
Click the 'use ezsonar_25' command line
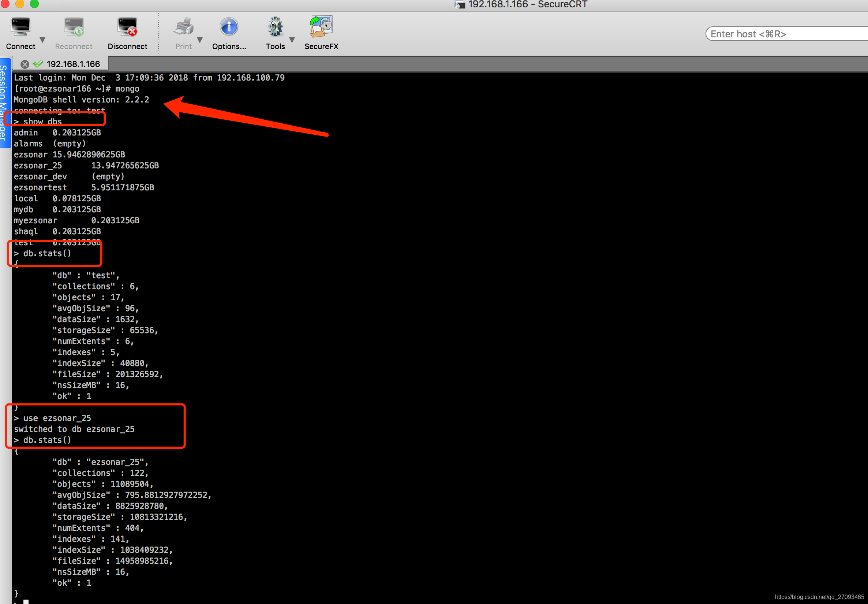point(52,418)
